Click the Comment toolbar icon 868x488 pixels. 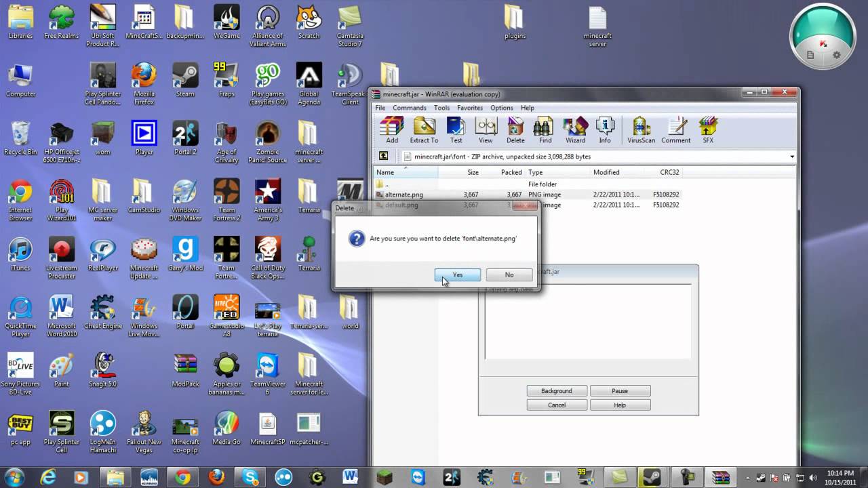pyautogui.click(x=676, y=130)
